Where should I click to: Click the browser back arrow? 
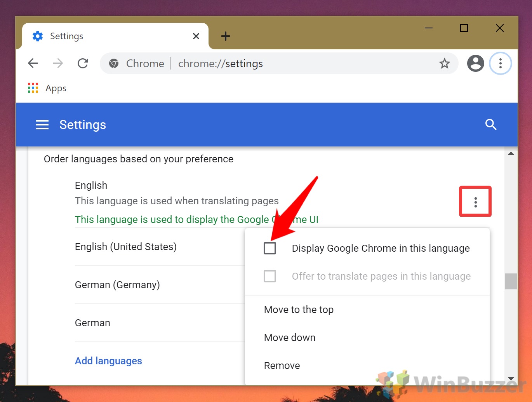(33, 63)
